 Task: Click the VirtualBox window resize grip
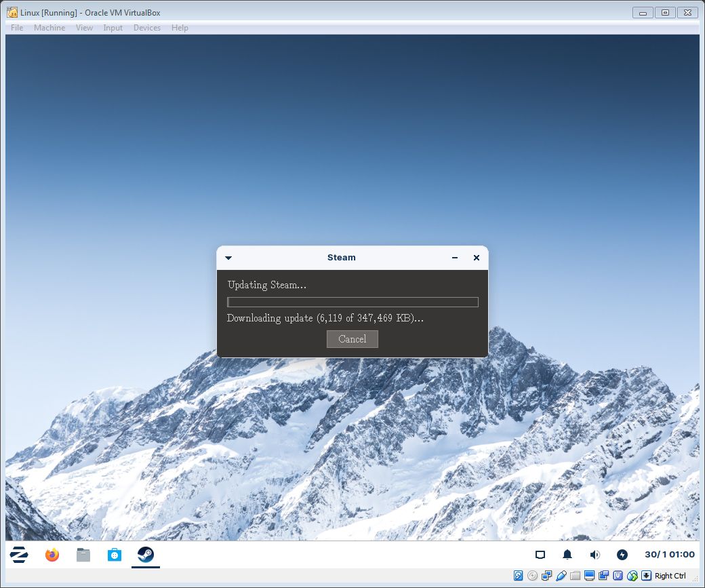[x=696, y=581]
